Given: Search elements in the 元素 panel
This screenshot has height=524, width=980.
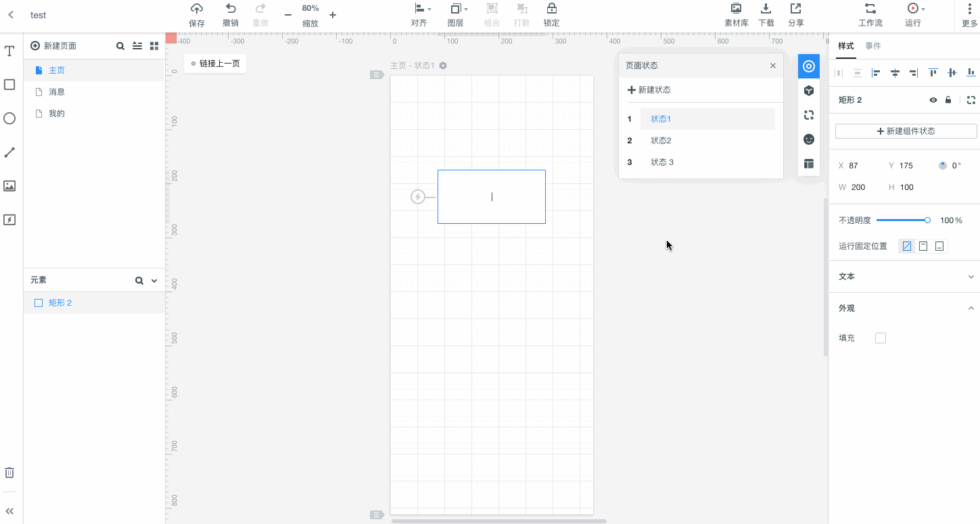Looking at the screenshot, I should 139,281.
